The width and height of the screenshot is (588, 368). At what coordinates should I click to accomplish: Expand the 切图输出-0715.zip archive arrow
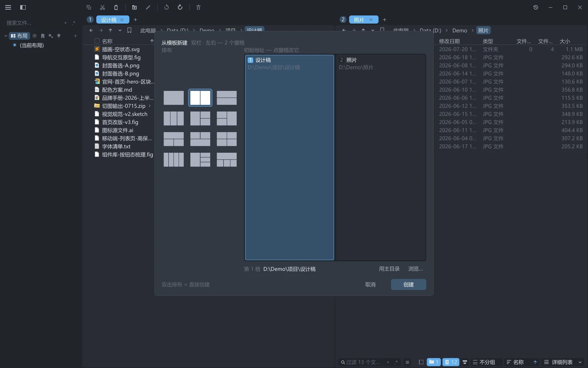[x=150, y=106]
